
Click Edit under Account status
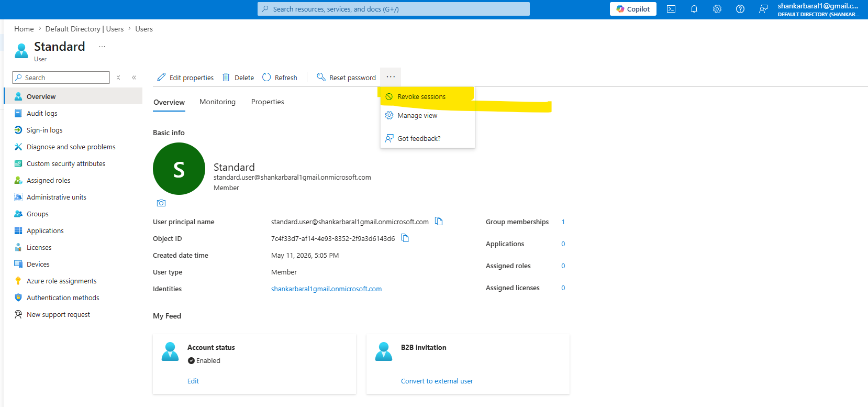pyautogui.click(x=193, y=381)
